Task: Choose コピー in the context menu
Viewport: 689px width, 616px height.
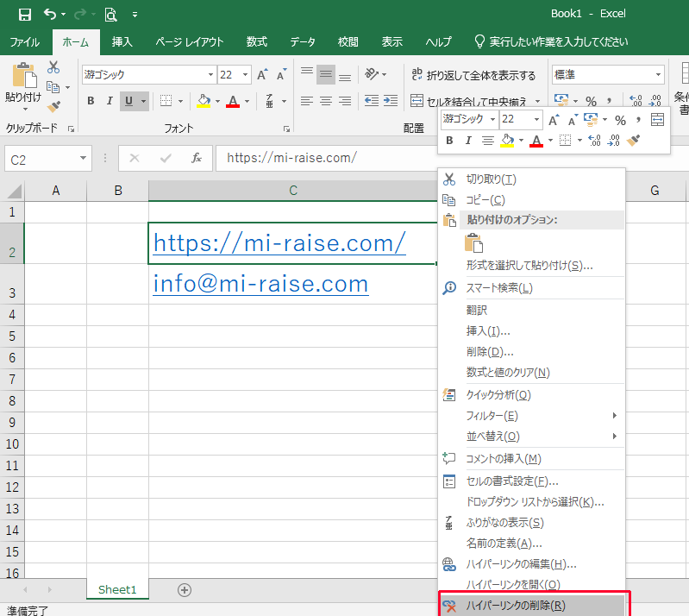Action: (x=532, y=200)
